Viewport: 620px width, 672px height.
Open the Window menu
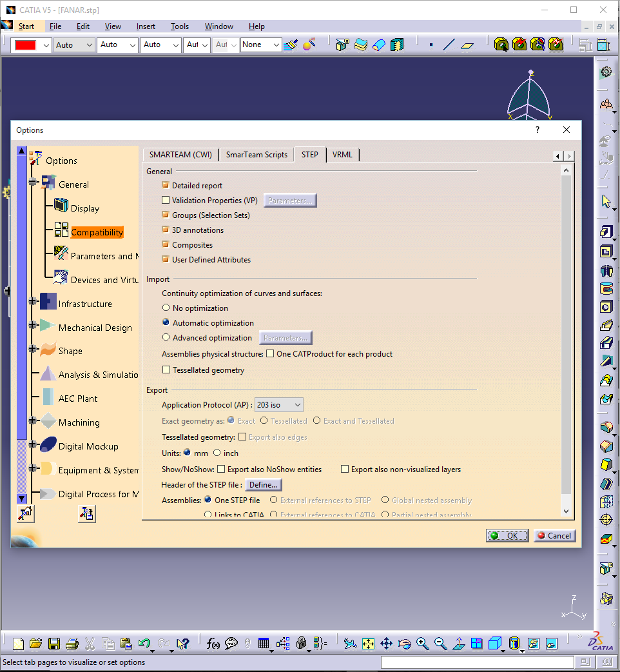(x=218, y=26)
